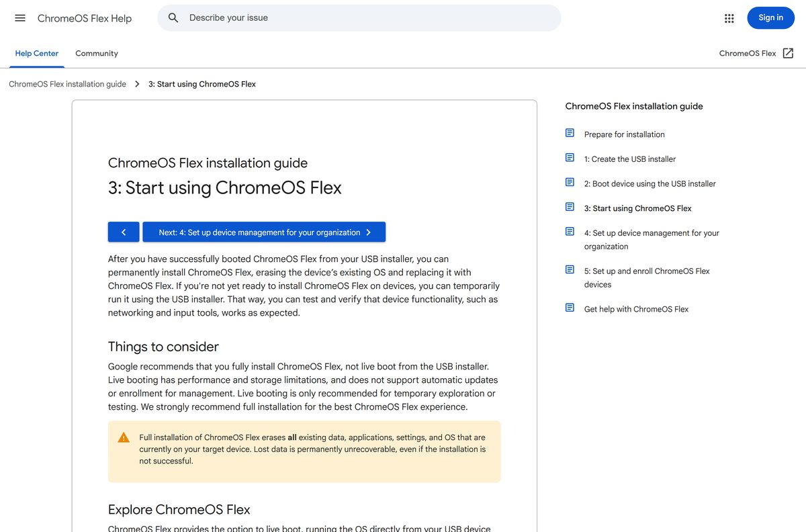Screen dimensions: 806x532
Task: Click article icon next to Boot device using USB installer
Action: click(x=570, y=182)
